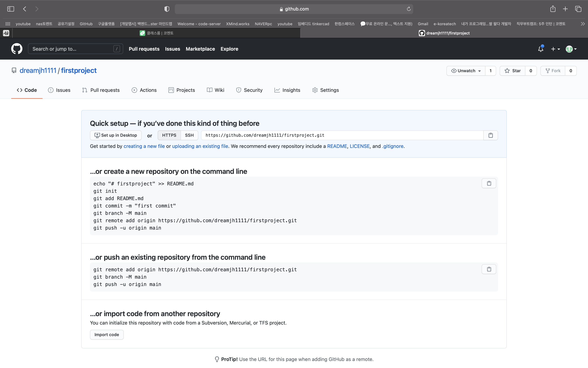
Task: Open the repository Issues tab
Action: point(59,90)
